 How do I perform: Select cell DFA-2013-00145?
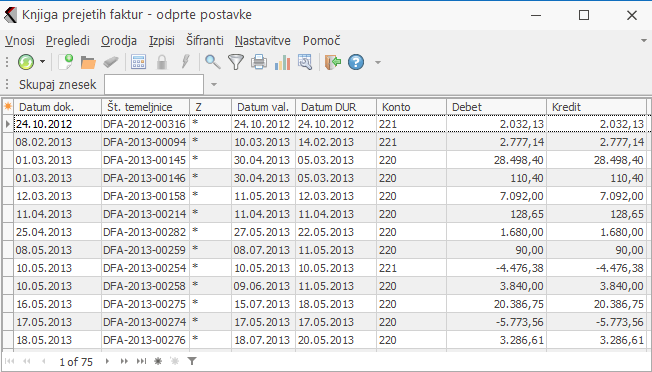145,160
